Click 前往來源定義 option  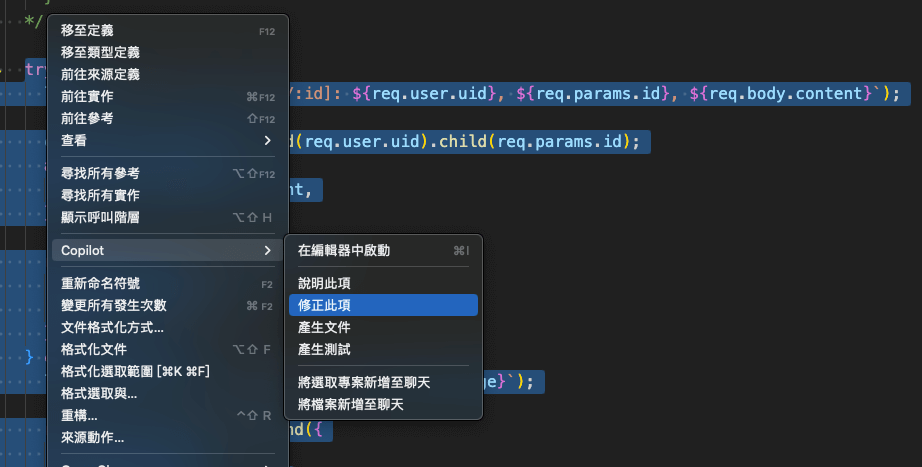pyautogui.click(x=100, y=74)
